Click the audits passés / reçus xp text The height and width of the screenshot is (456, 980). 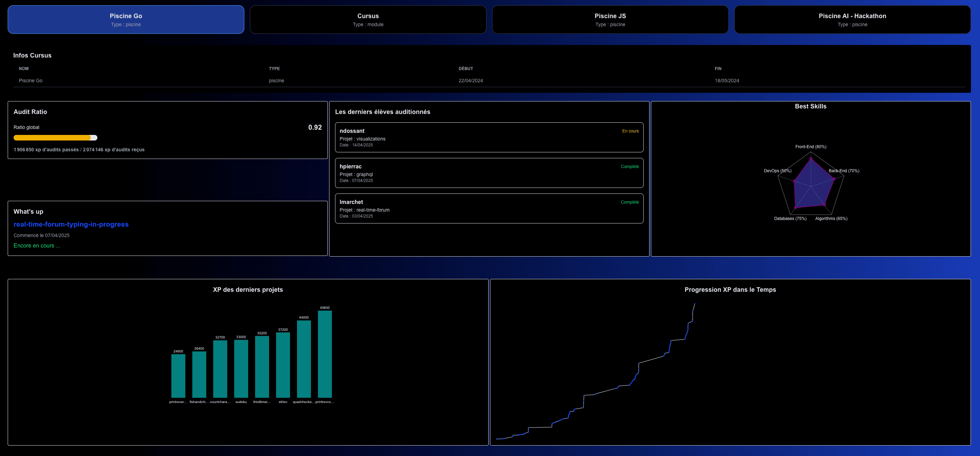[x=79, y=150]
